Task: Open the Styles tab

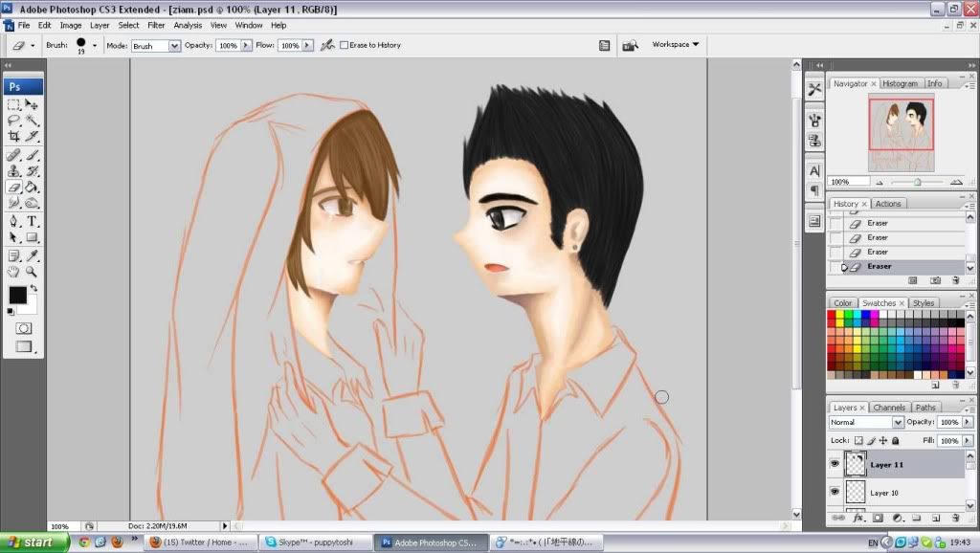Action: click(924, 303)
